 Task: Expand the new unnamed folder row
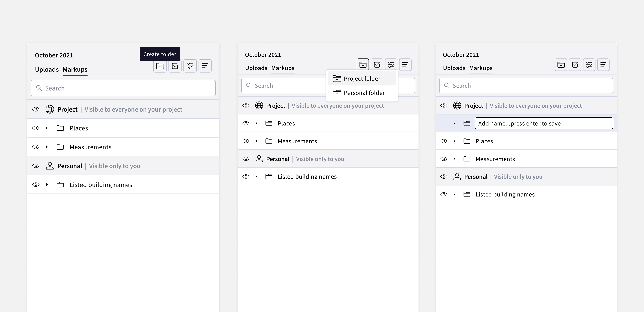(454, 123)
